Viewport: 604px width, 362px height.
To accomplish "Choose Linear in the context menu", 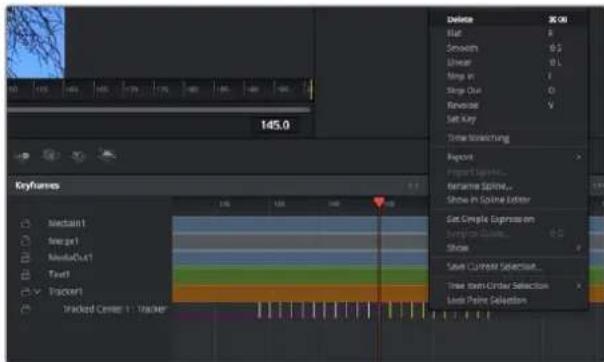I will [x=508, y=62].
